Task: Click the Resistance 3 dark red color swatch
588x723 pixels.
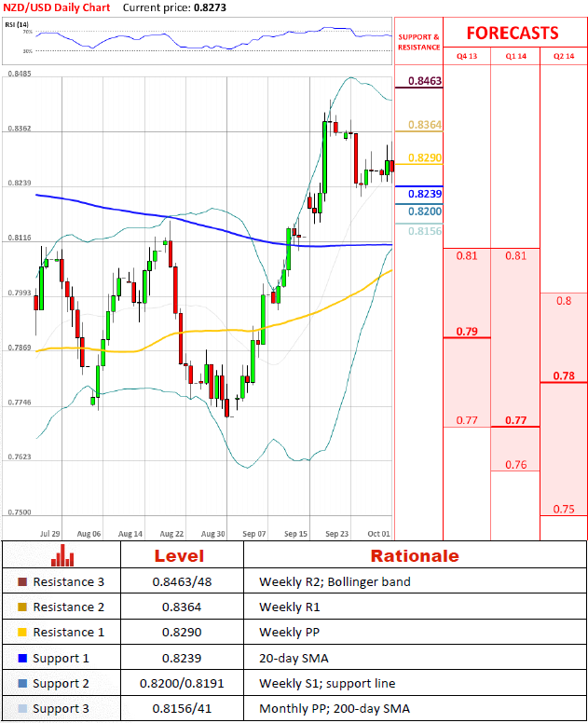Action: (x=22, y=582)
